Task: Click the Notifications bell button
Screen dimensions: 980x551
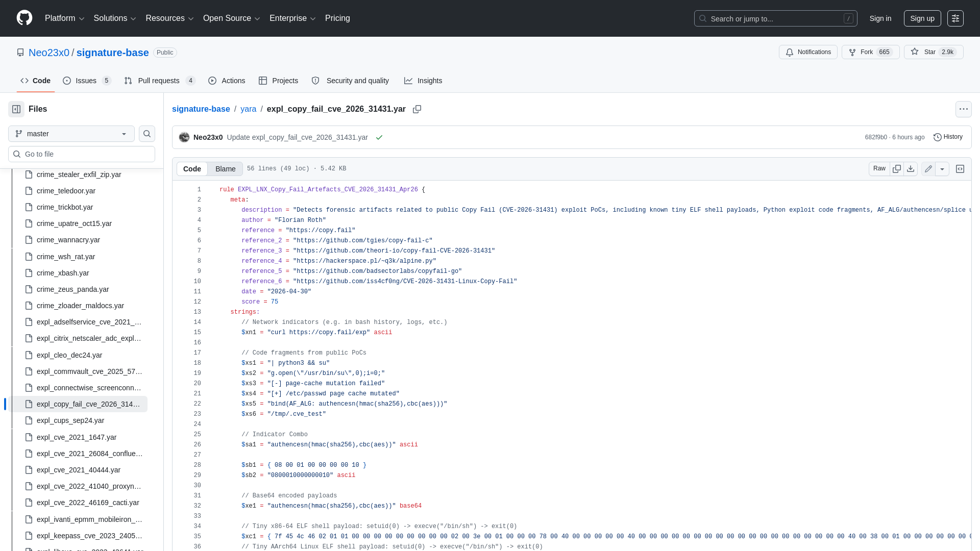Action: [808, 52]
